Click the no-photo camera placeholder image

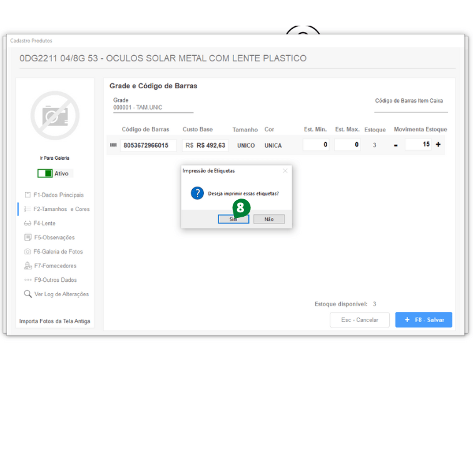pyautogui.click(x=55, y=115)
